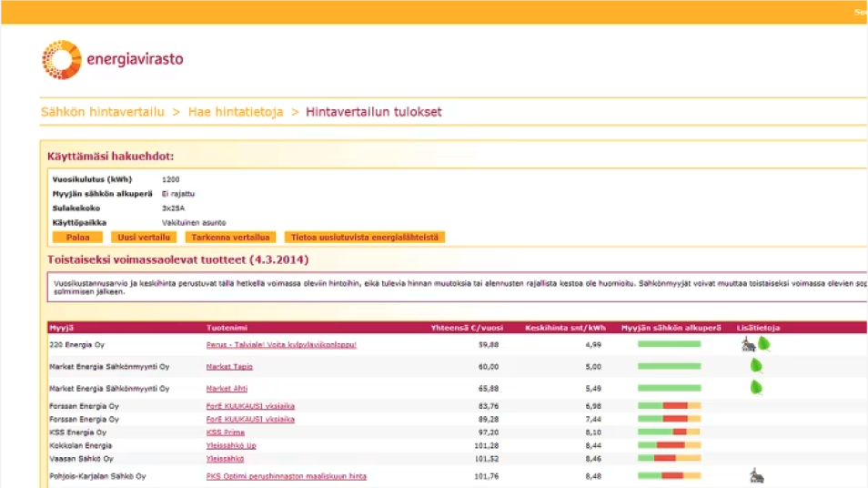Open Hae hintatietoja breadcrumb link
The height and width of the screenshot is (488, 868).
[x=236, y=112]
